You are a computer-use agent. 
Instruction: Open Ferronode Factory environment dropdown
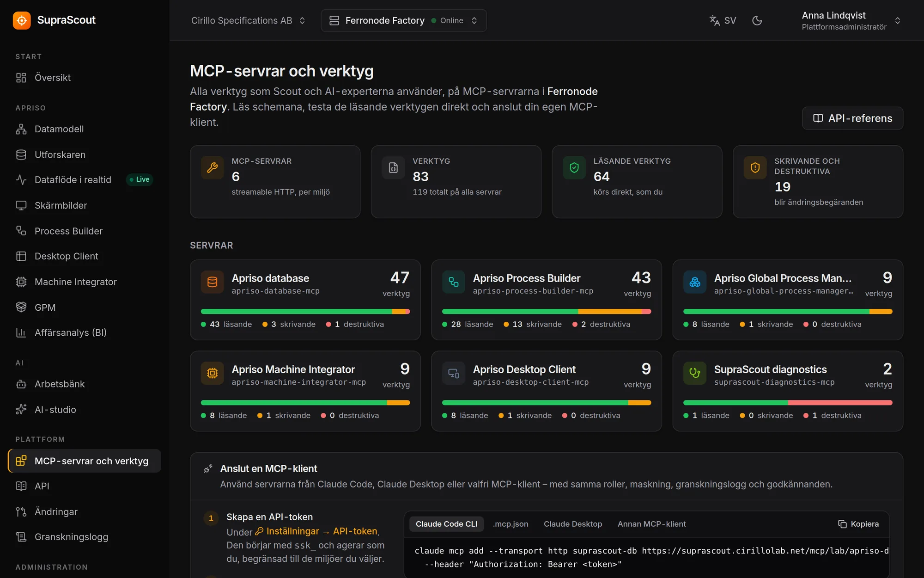point(403,20)
